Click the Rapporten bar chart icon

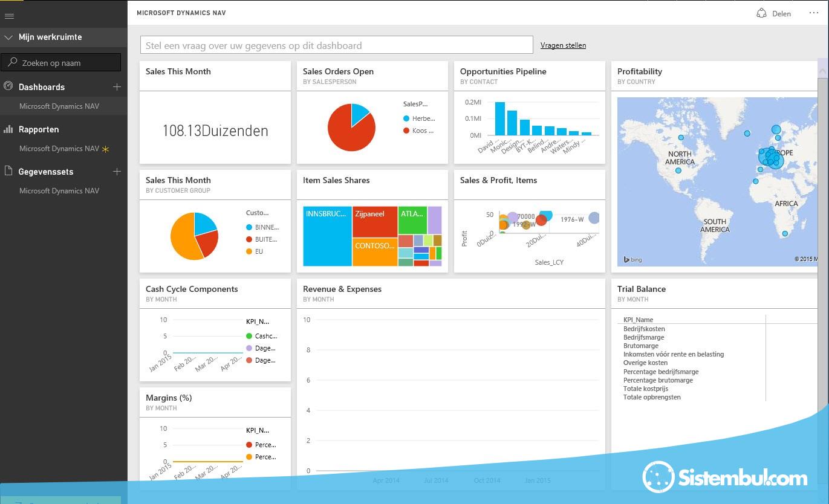pos(8,129)
